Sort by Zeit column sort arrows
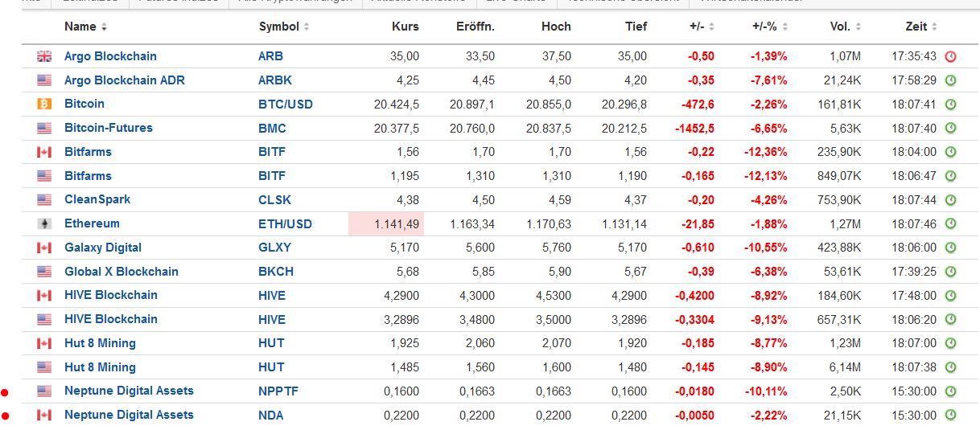The width and height of the screenshot is (980, 430). (934, 27)
